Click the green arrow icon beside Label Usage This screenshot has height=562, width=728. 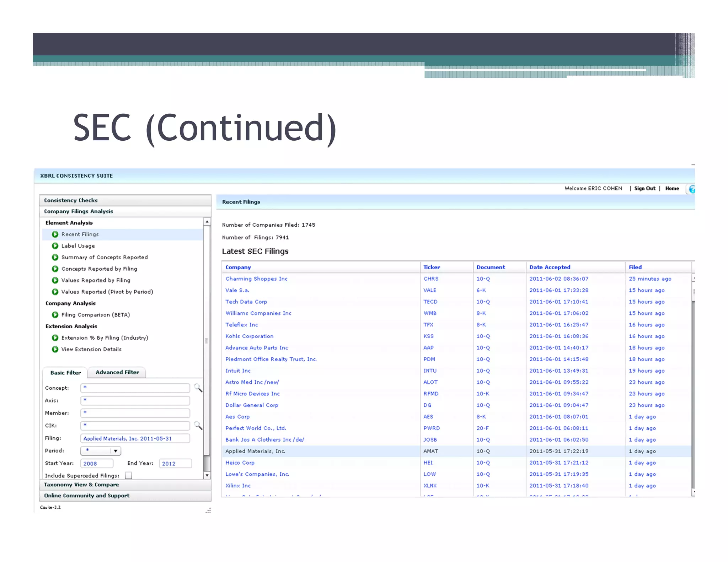coord(55,246)
